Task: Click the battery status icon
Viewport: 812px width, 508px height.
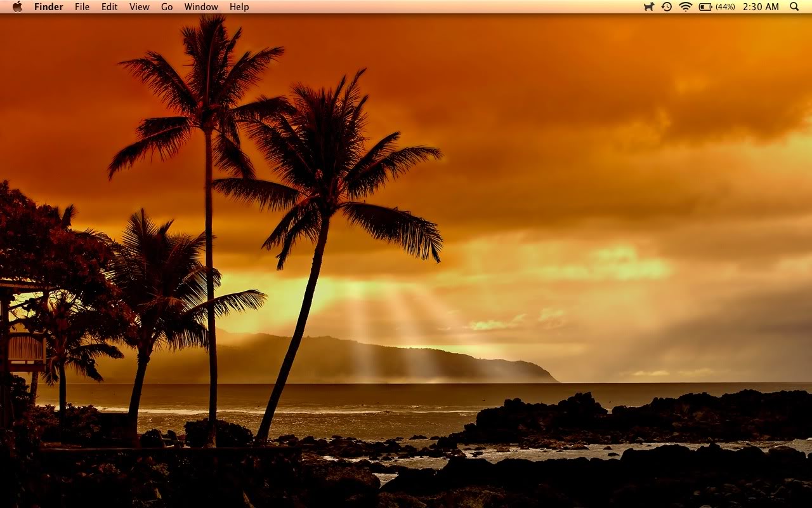Action: point(705,6)
